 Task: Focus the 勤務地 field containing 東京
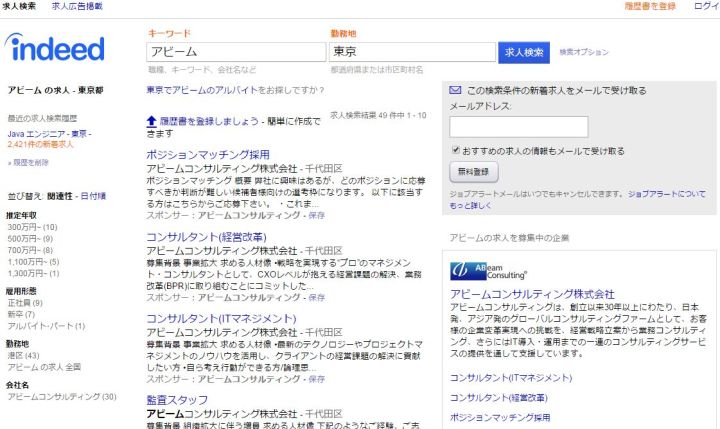click(412, 52)
